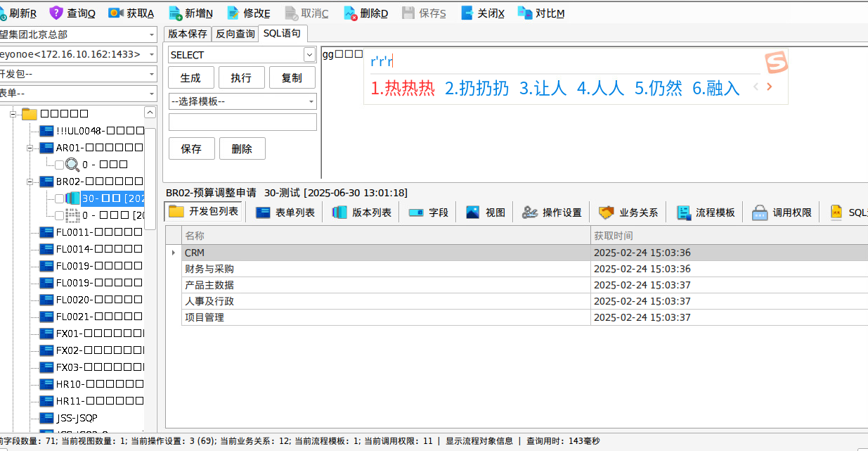This screenshot has width=868, height=451.
Task: Click the 生成 generate button
Action: 190,78
